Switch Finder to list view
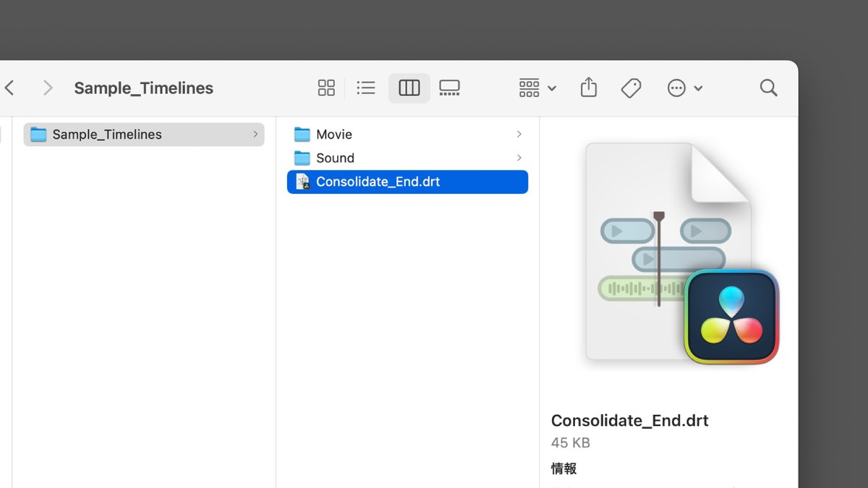Screen dimensions: 868x488 (366, 88)
